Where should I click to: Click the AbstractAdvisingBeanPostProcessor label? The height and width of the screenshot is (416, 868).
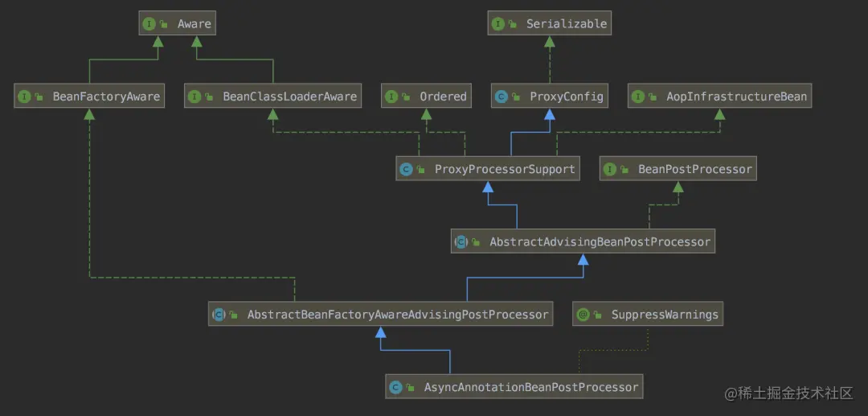click(x=600, y=242)
